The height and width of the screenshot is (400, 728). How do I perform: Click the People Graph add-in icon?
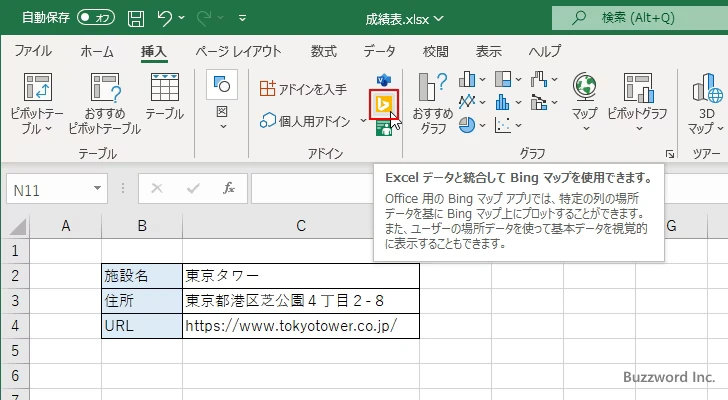point(384,128)
